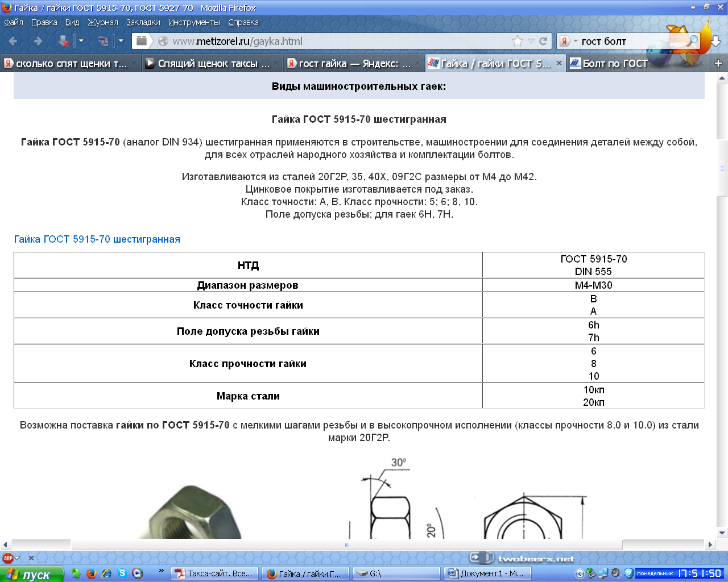Click the page's vertical scrollbar thumb
Image resolution: width=728 pixels, height=582 pixels.
pyautogui.click(x=722, y=168)
